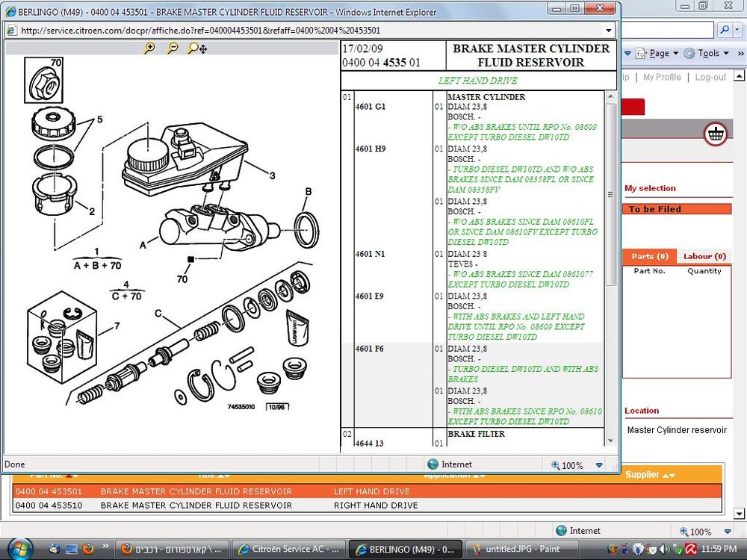Open the Tools gear menu in the back window

[689, 53]
